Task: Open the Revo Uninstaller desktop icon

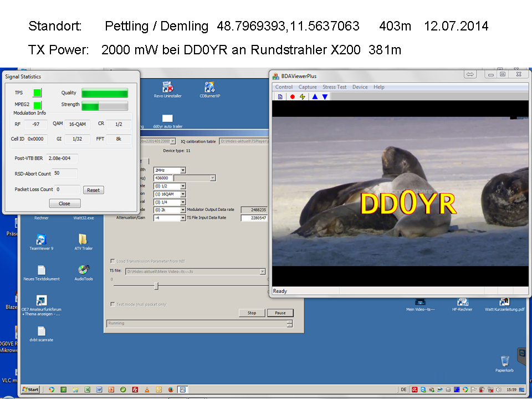Action: [x=167, y=88]
